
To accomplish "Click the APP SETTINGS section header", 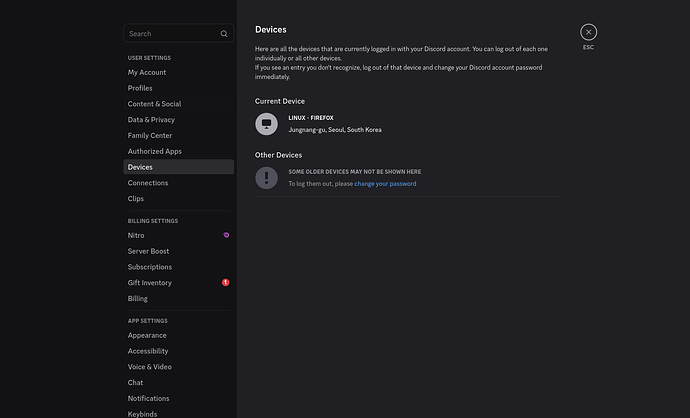I will coord(147,321).
